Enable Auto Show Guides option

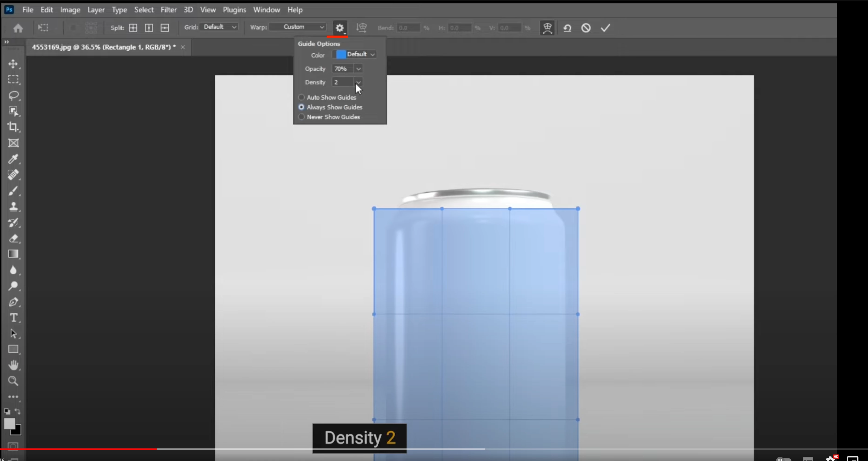(x=301, y=98)
